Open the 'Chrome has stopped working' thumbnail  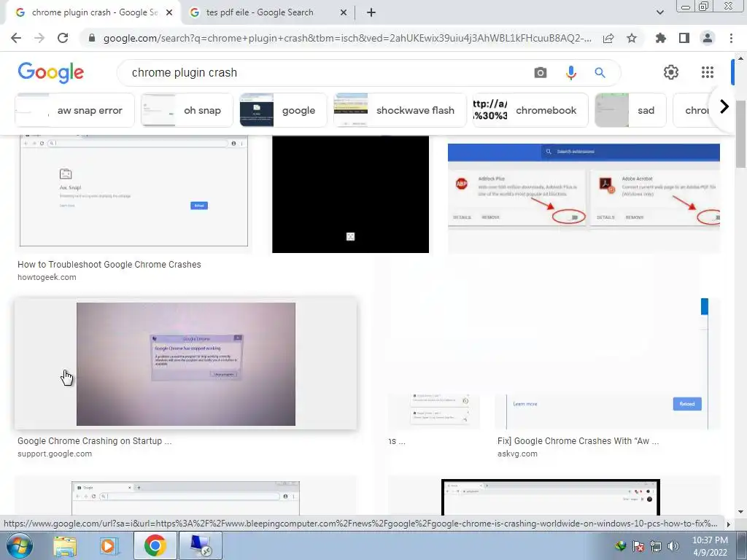(186, 364)
